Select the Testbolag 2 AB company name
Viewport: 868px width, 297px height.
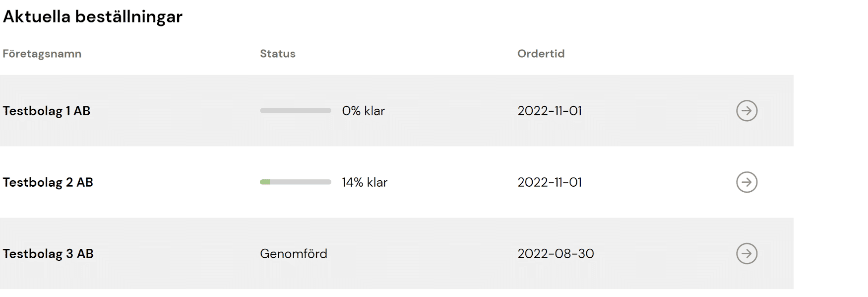[48, 182]
